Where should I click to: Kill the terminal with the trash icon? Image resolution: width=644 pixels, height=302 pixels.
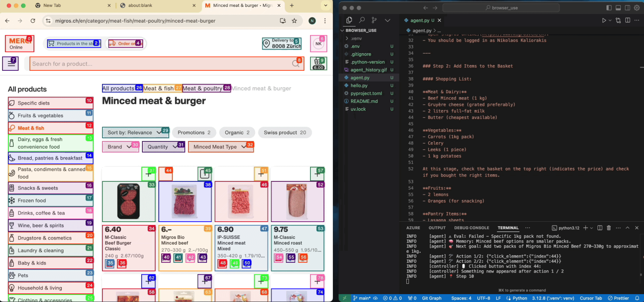[x=609, y=228]
